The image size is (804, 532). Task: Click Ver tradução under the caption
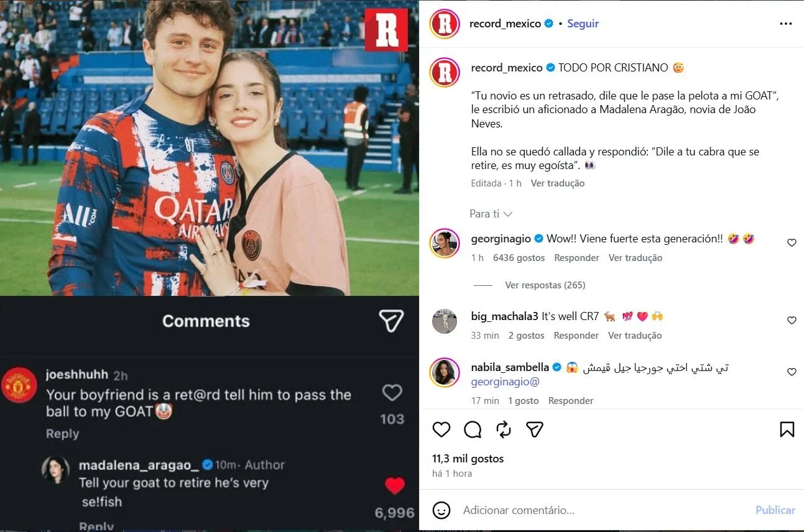pos(558,183)
